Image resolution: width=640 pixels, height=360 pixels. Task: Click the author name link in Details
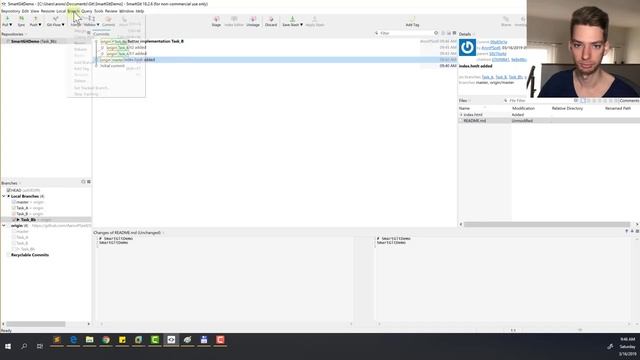point(491,48)
